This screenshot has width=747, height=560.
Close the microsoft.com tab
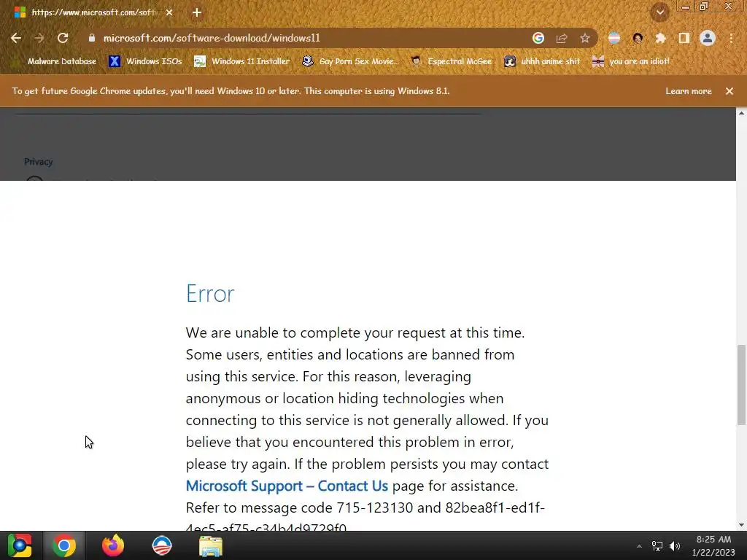point(169,12)
